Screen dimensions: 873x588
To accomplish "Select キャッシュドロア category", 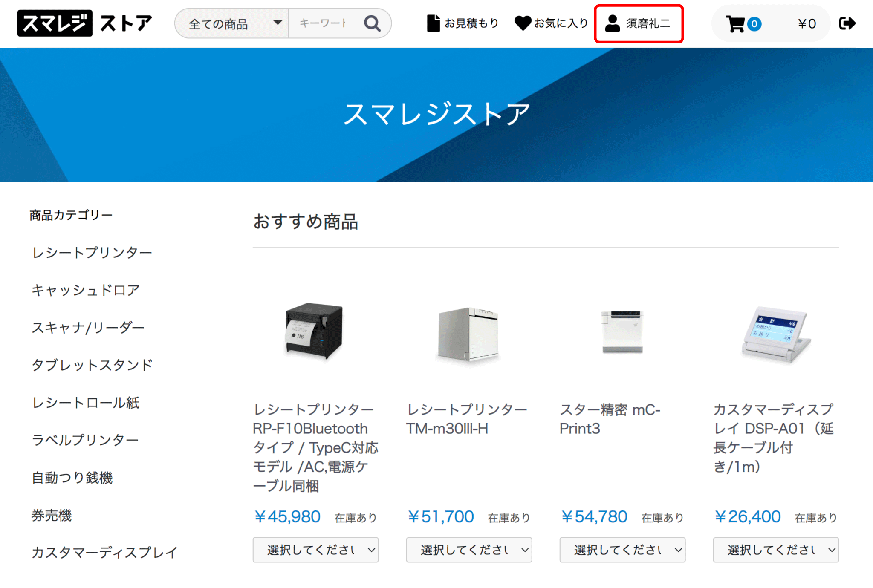I will tap(86, 290).
